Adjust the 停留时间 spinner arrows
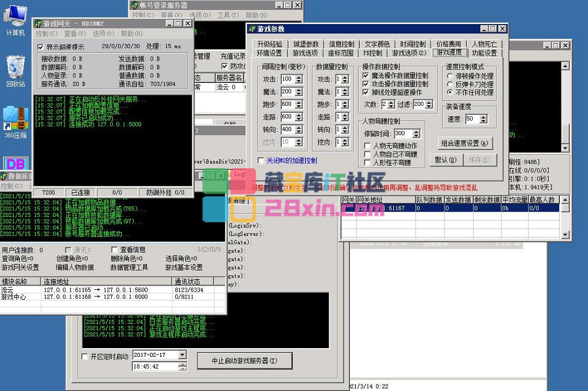Viewport: 588px width, 391px height. 416,133
